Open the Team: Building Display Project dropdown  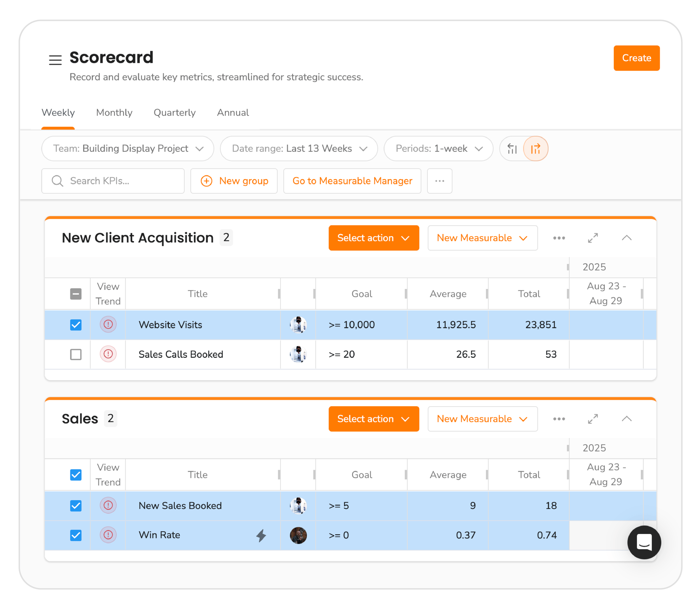pos(127,148)
